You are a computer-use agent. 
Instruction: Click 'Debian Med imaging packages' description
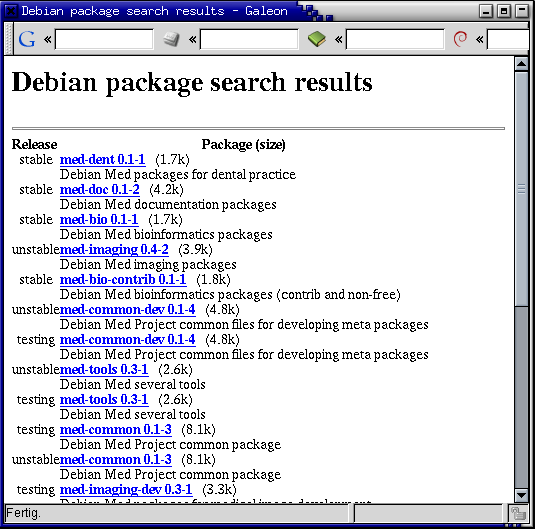click(x=148, y=264)
